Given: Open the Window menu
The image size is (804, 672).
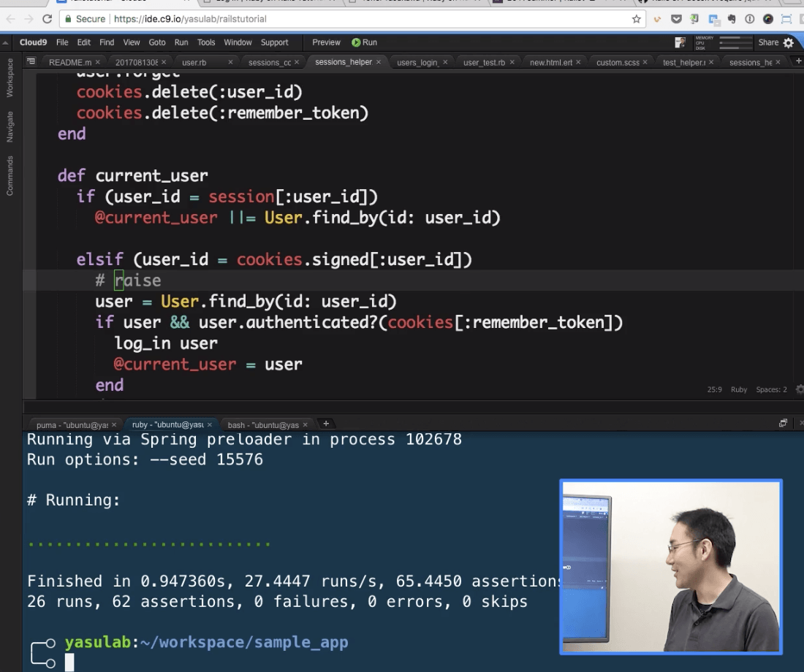Looking at the screenshot, I should pyautogui.click(x=238, y=42).
